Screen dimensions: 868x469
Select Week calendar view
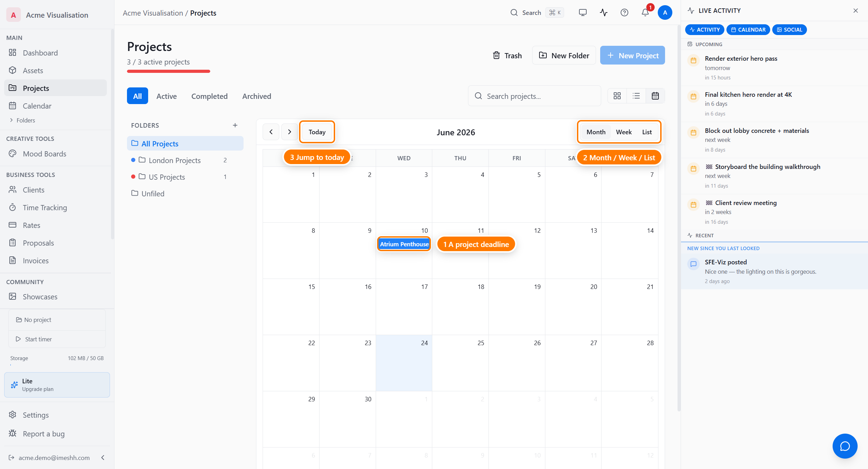pyautogui.click(x=624, y=132)
